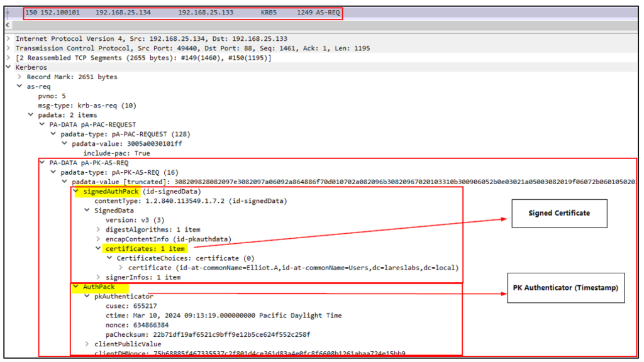
Task: Expand digestAlgorithms: 1 item
Action: point(98,229)
